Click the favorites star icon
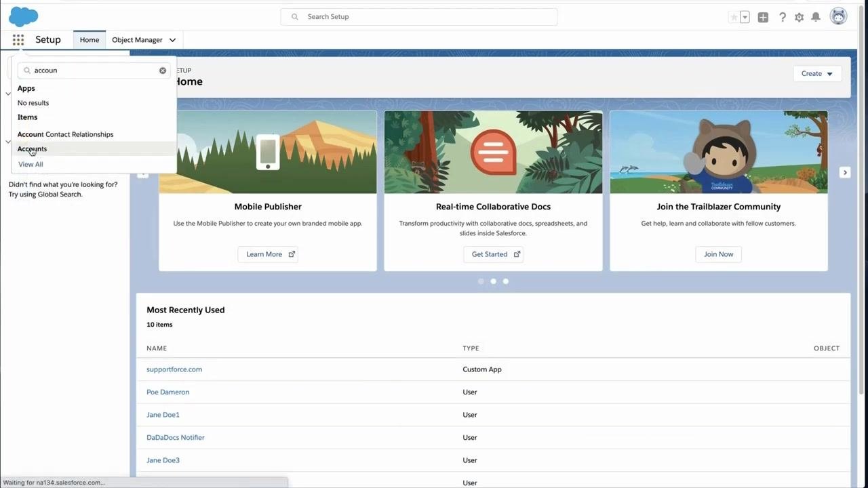The image size is (868, 488). (x=734, y=18)
